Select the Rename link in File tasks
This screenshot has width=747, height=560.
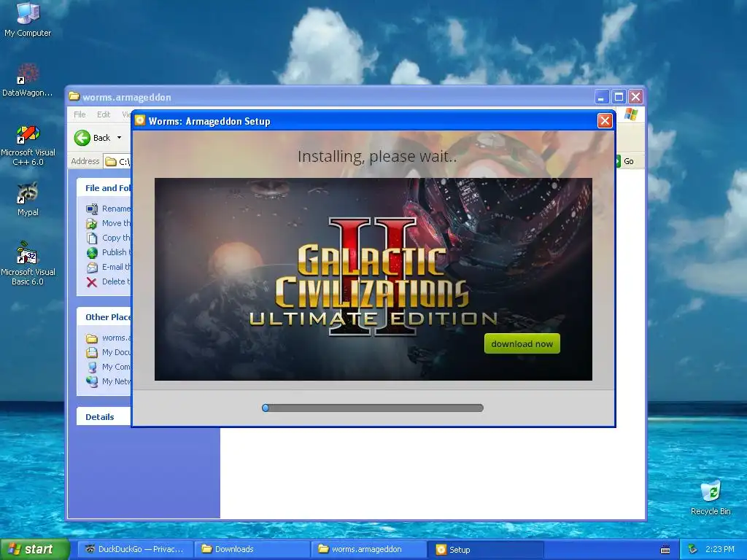coord(116,209)
